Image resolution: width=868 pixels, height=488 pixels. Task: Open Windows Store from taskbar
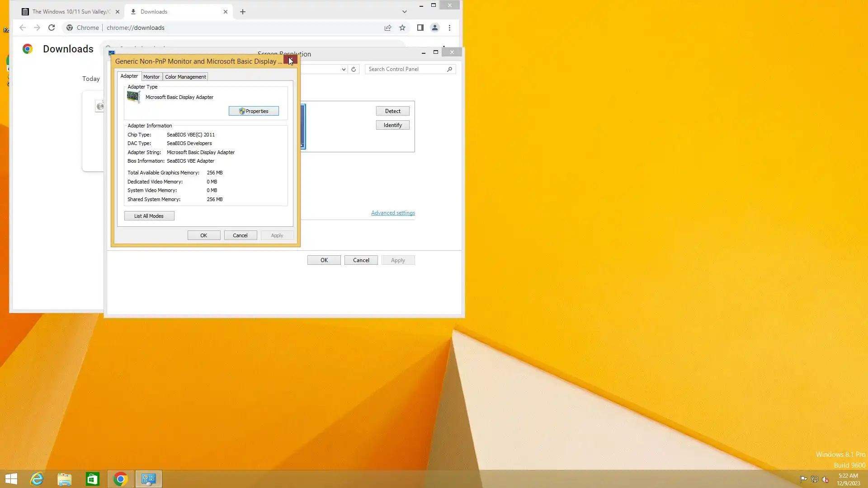pos(93,479)
